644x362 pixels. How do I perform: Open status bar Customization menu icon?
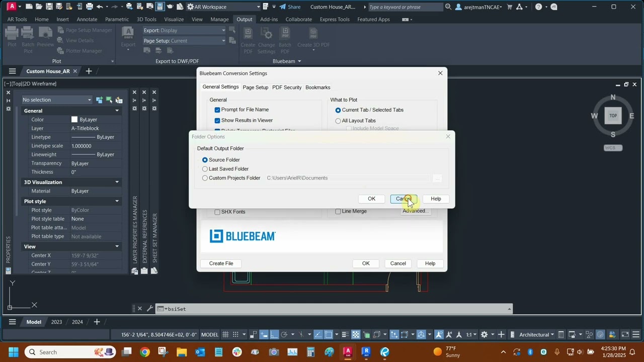pos(635,335)
